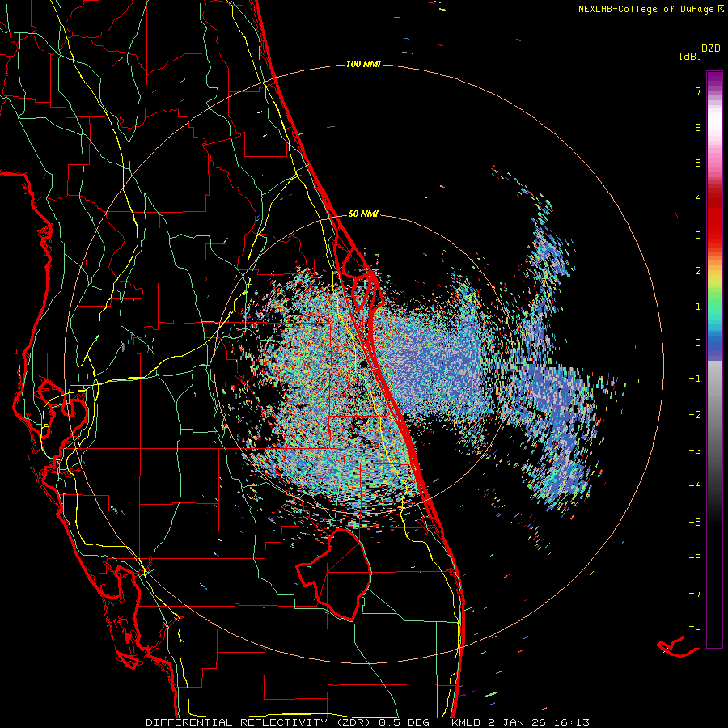Screen dimensions: 728x728
Task: Click the 1 value on color scale
Action: pyautogui.click(x=698, y=307)
